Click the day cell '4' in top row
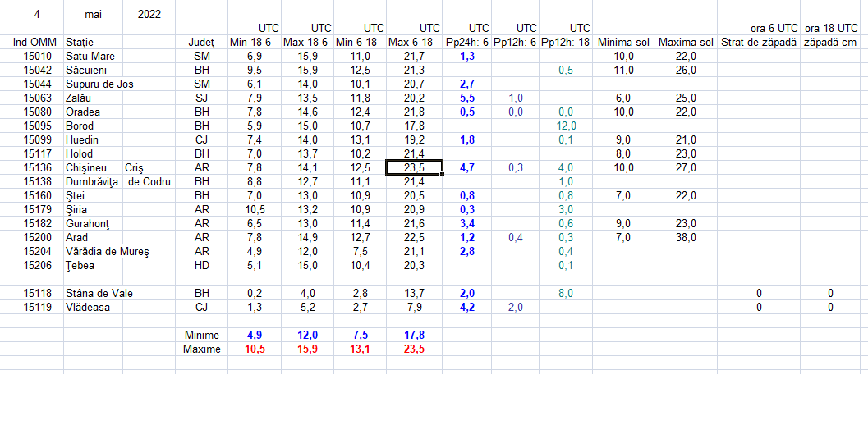 click(37, 15)
